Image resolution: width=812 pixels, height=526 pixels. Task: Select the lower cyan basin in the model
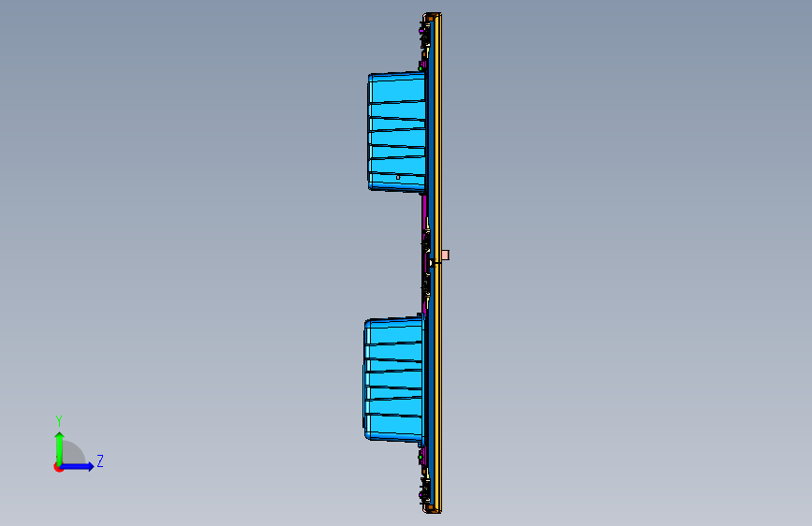coord(393,379)
